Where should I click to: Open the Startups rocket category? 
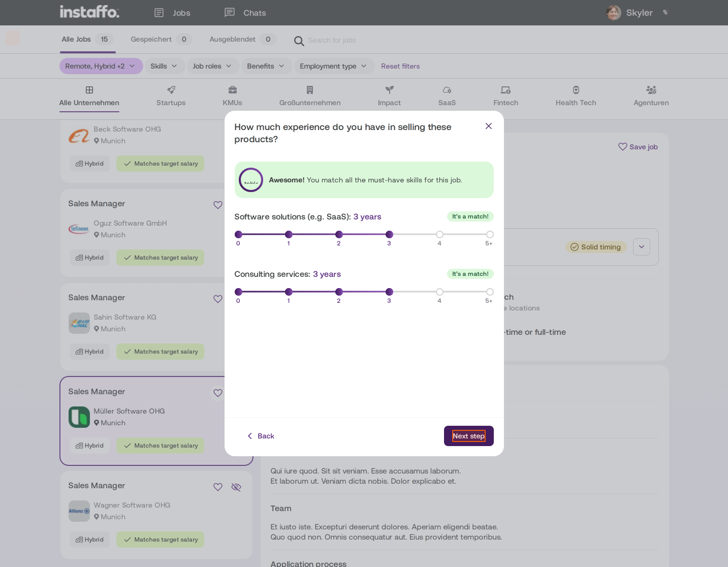[171, 90]
